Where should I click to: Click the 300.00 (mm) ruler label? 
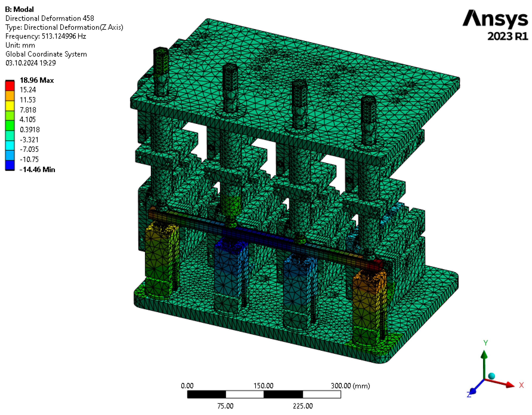[350, 386]
